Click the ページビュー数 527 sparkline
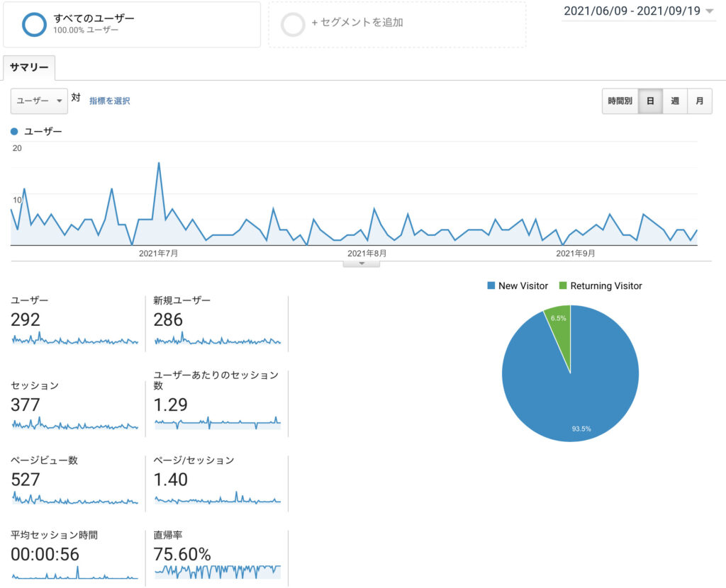This screenshot has width=726, height=588. pyautogui.click(x=74, y=499)
